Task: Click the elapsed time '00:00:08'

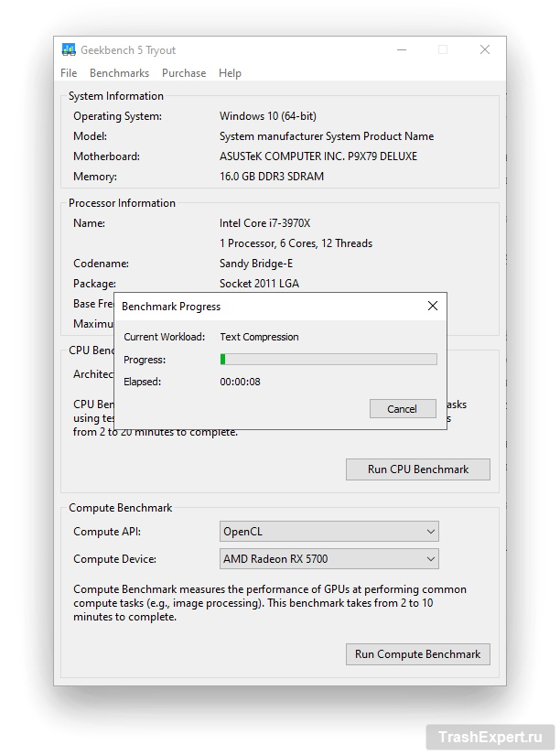Action: 240,382
